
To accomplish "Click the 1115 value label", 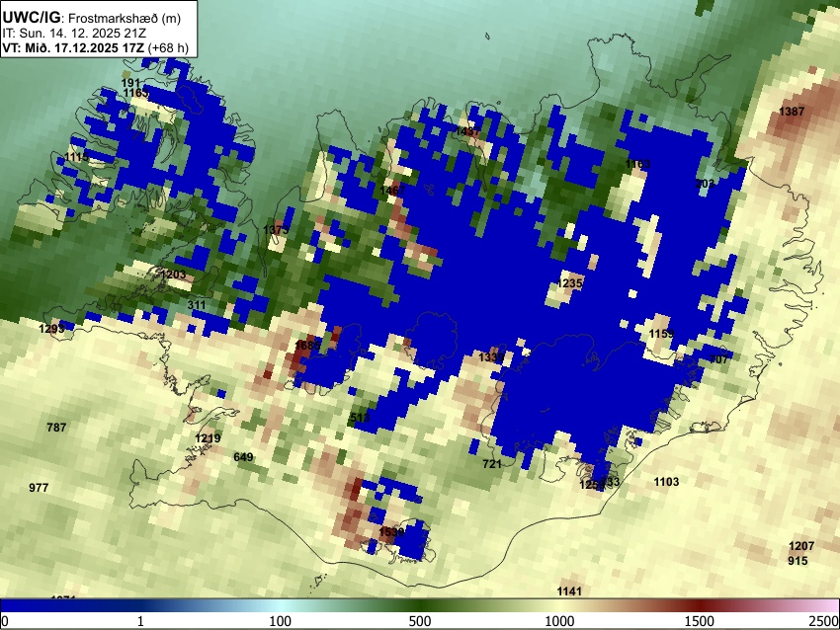I will tap(76, 157).
